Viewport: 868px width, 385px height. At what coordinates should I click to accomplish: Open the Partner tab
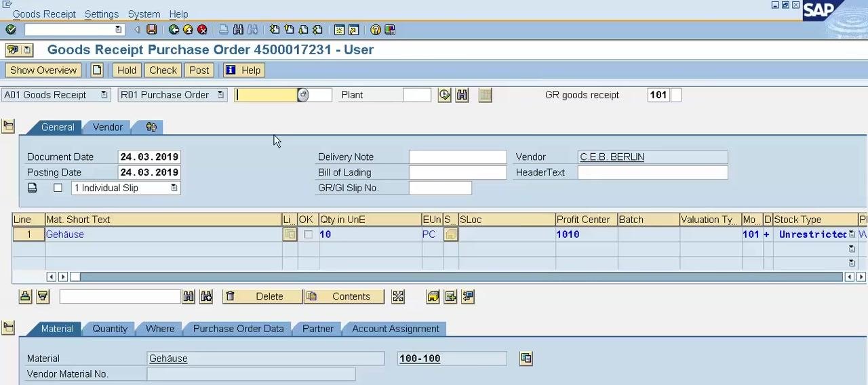318,329
